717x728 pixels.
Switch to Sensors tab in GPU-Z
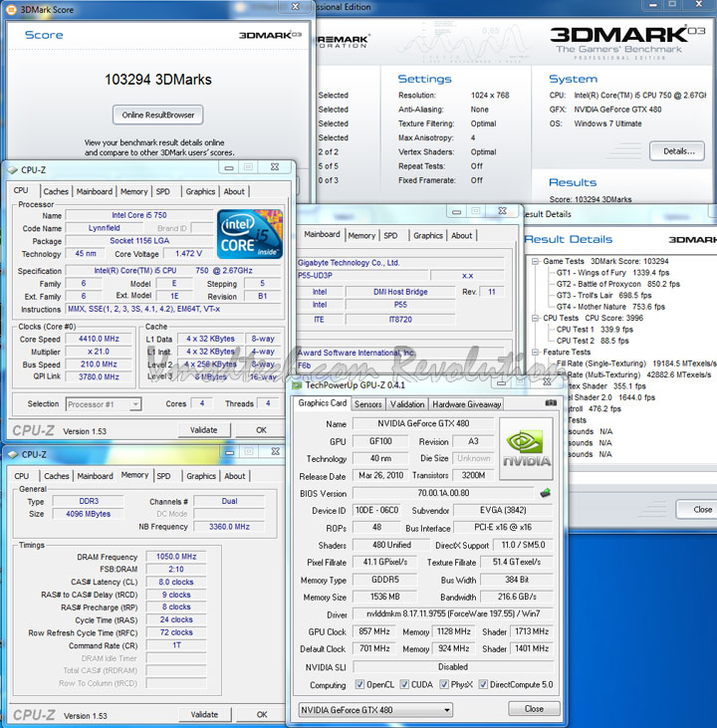pyautogui.click(x=367, y=404)
